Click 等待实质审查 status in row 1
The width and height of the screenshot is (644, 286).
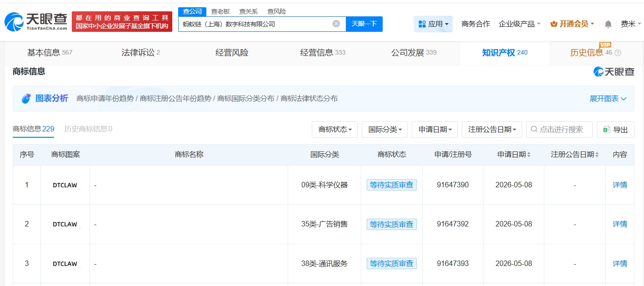(x=392, y=185)
